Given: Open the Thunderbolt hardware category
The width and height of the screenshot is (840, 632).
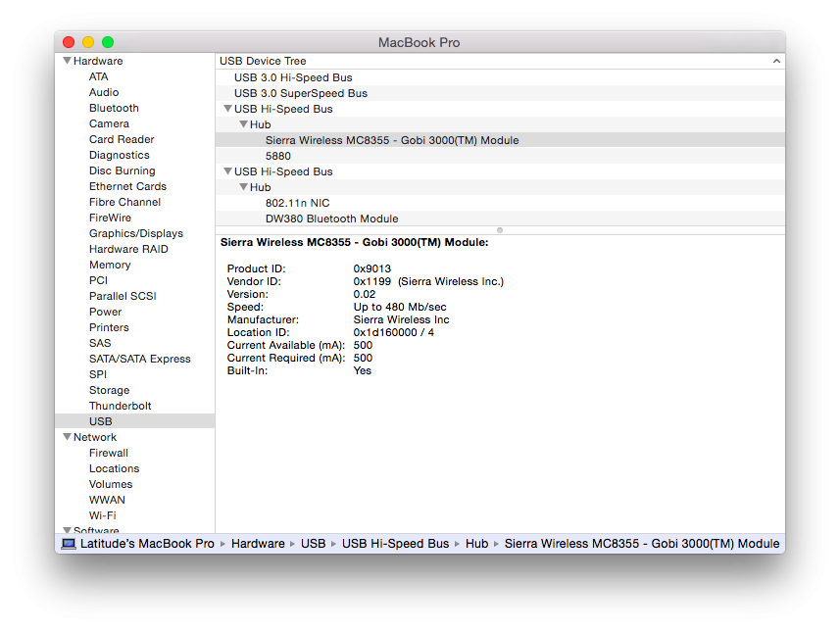Looking at the screenshot, I should pos(120,406).
